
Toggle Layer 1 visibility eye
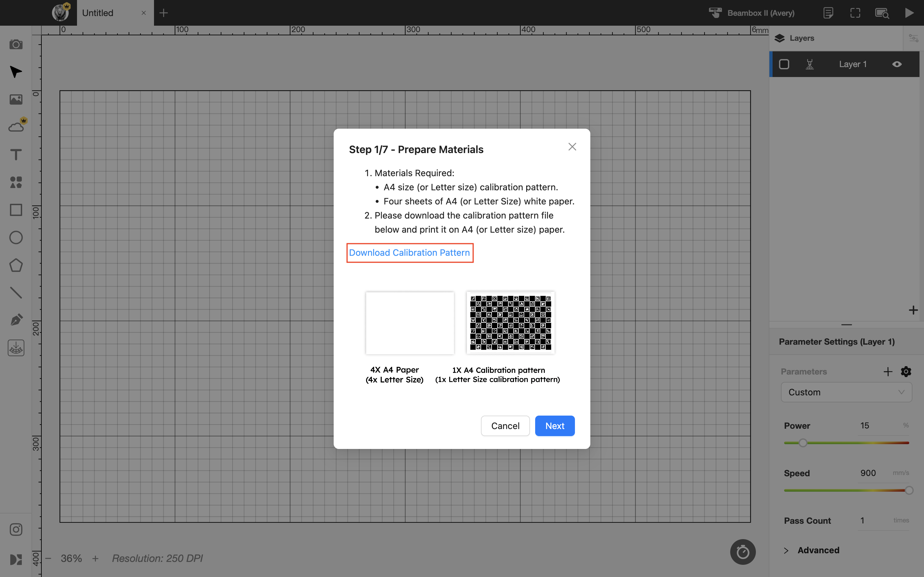point(897,64)
